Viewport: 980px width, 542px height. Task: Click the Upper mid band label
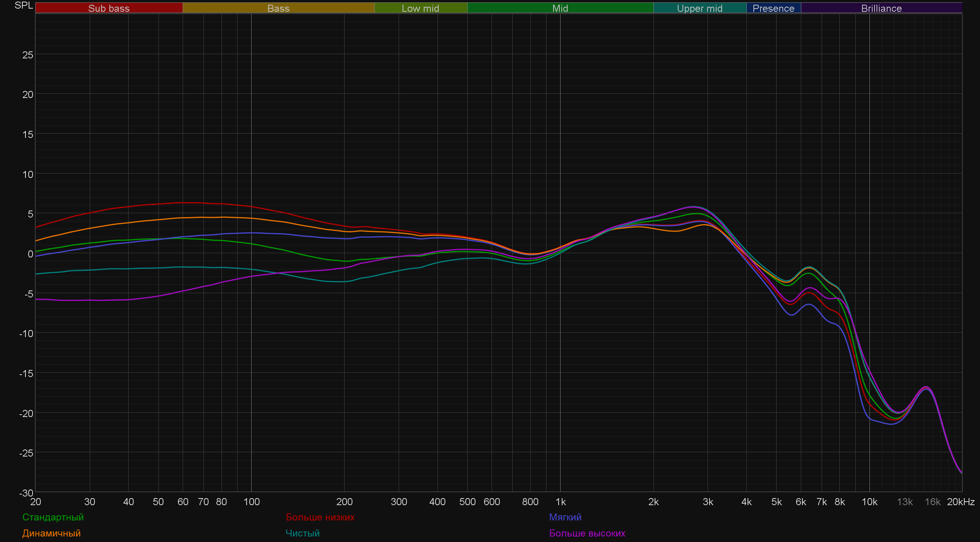tap(699, 8)
